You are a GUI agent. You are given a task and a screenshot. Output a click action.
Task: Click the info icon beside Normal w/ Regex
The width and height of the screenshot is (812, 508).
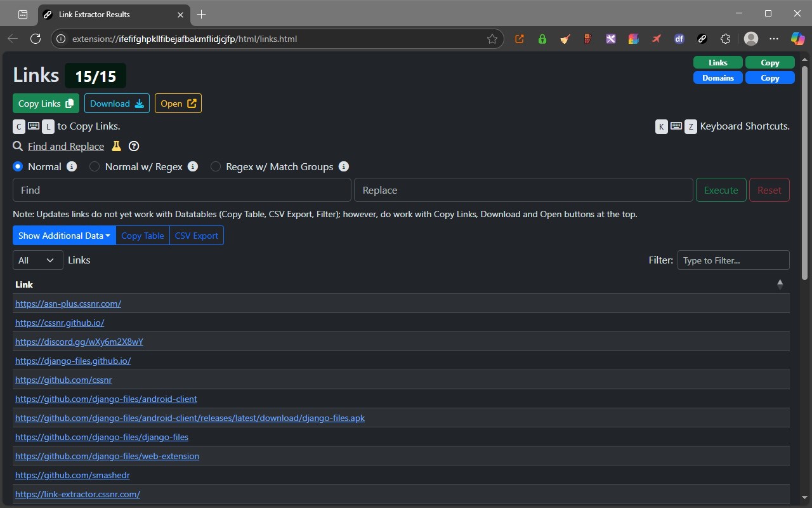pyautogui.click(x=193, y=166)
